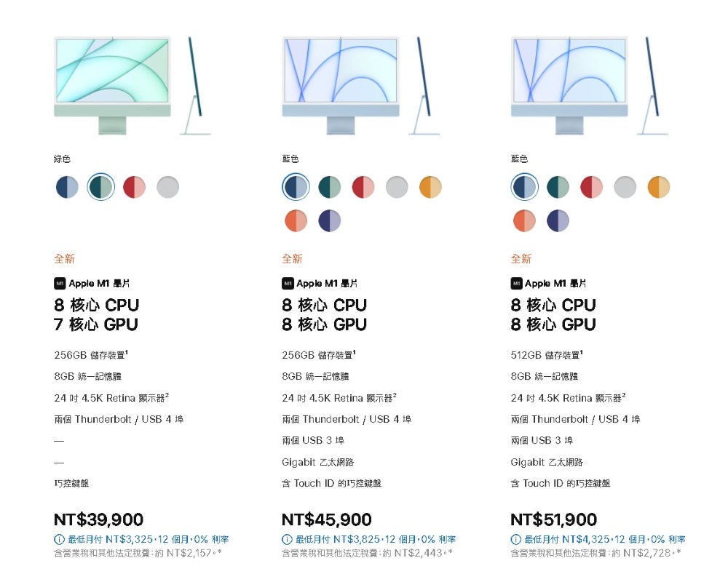Open the NT$3,325 12-month installment link

[148, 540]
